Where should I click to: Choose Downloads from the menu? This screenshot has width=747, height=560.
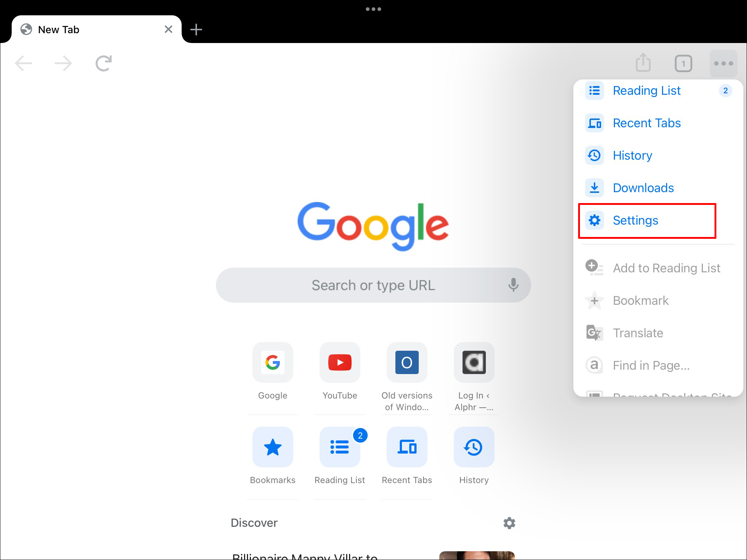[643, 188]
